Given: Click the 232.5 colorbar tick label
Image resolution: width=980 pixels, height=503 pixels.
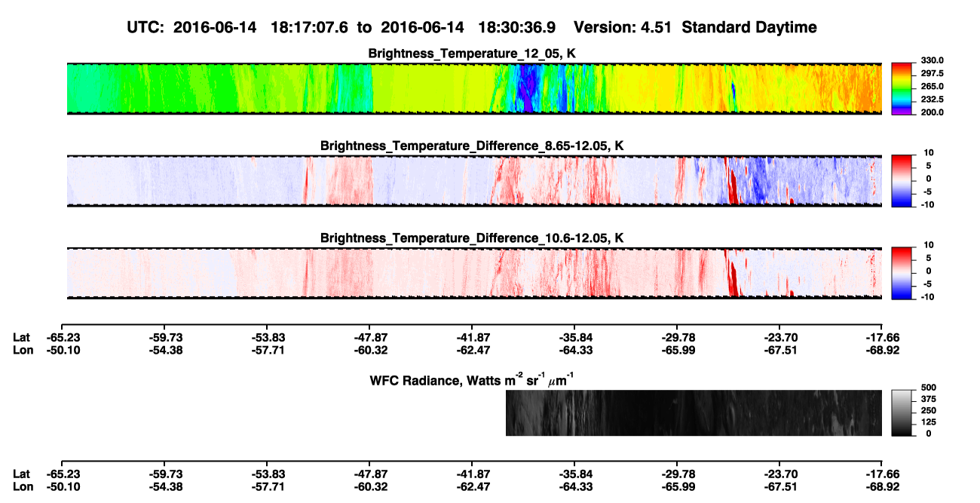Looking at the screenshot, I should tap(932, 99).
